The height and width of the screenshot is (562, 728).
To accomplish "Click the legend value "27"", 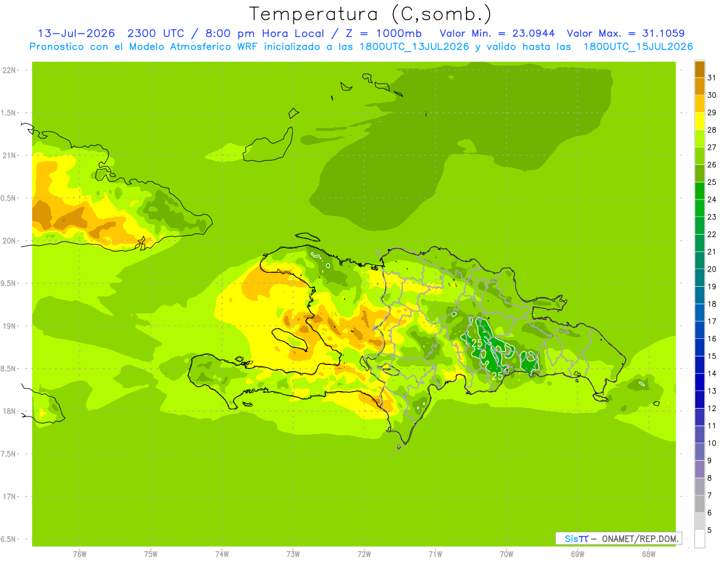I will [x=712, y=147].
